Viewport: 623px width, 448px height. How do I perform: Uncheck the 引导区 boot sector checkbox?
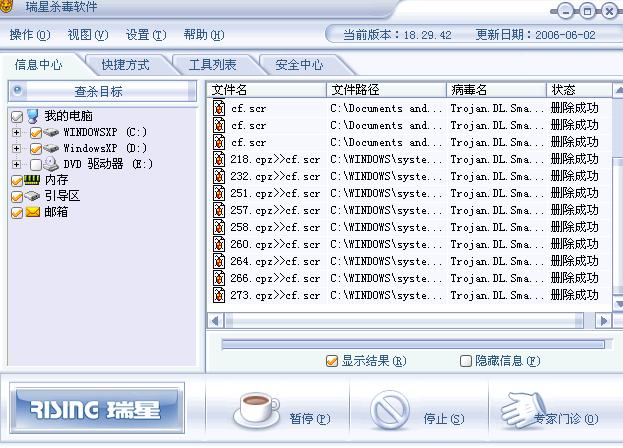(17, 197)
